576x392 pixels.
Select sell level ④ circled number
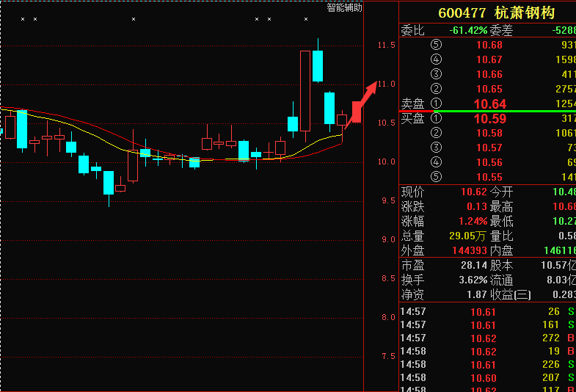pos(436,59)
